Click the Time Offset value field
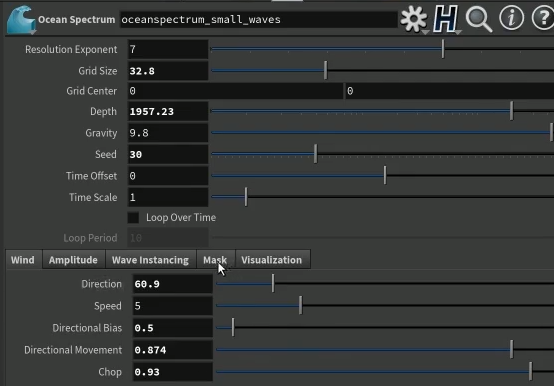The image size is (554, 386). (x=168, y=176)
